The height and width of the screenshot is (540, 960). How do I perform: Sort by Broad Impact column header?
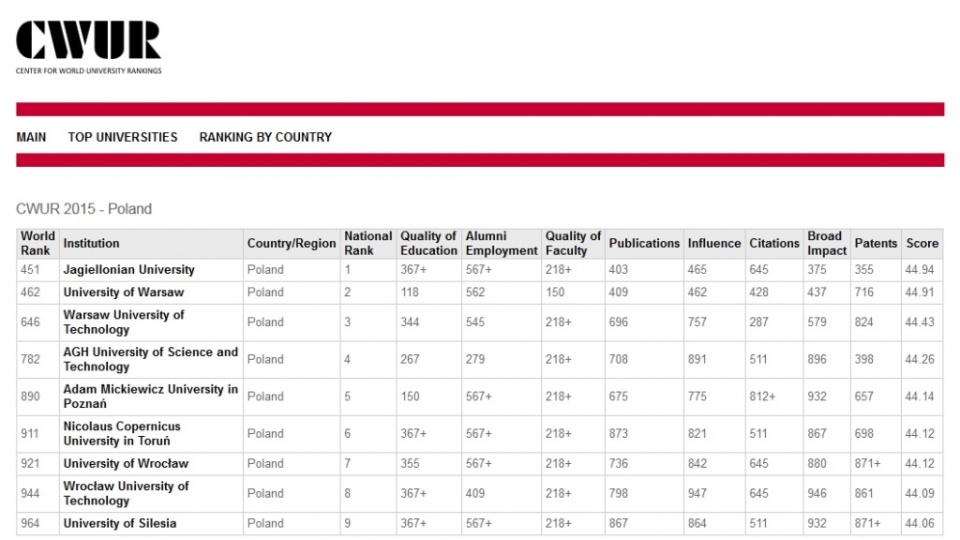pos(827,243)
